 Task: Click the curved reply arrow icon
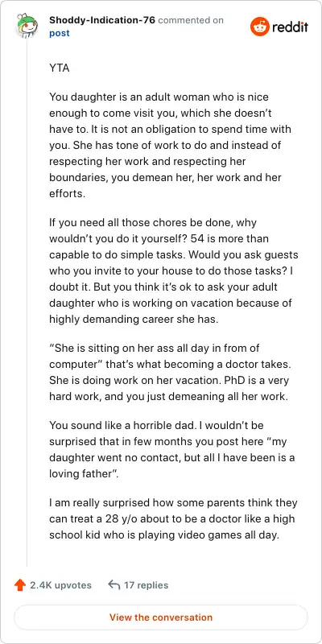114,585
